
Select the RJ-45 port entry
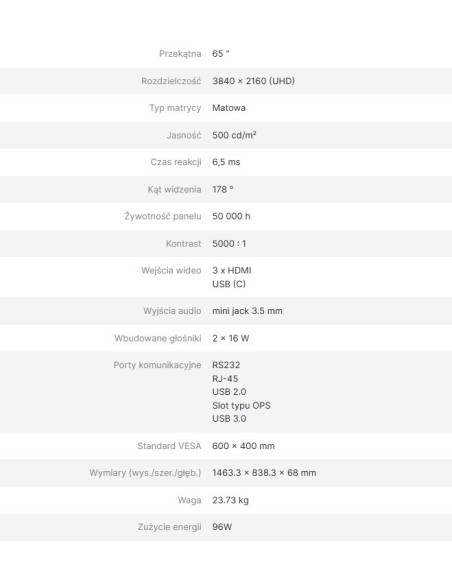point(225,378)
